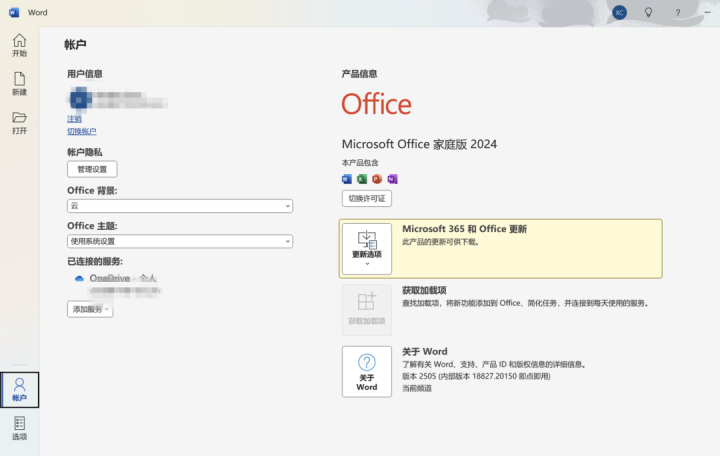Open 选项 (Options) from the sidebar
720x456 pixels.
point(19,428)
